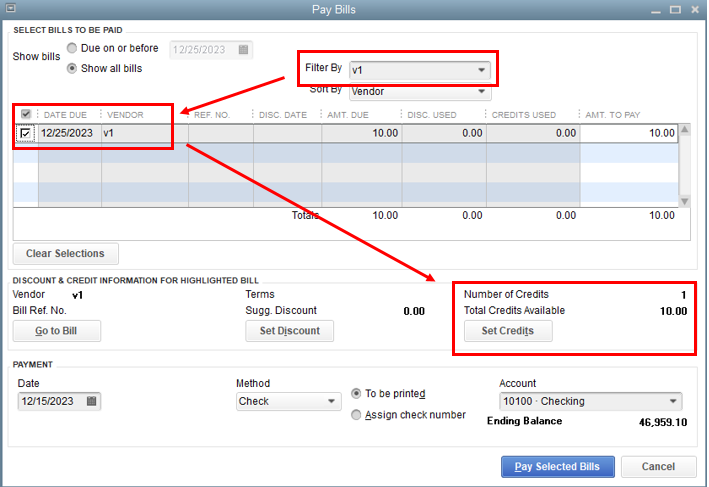Minimize the Pay Bills window

click(x=656, y=10)
